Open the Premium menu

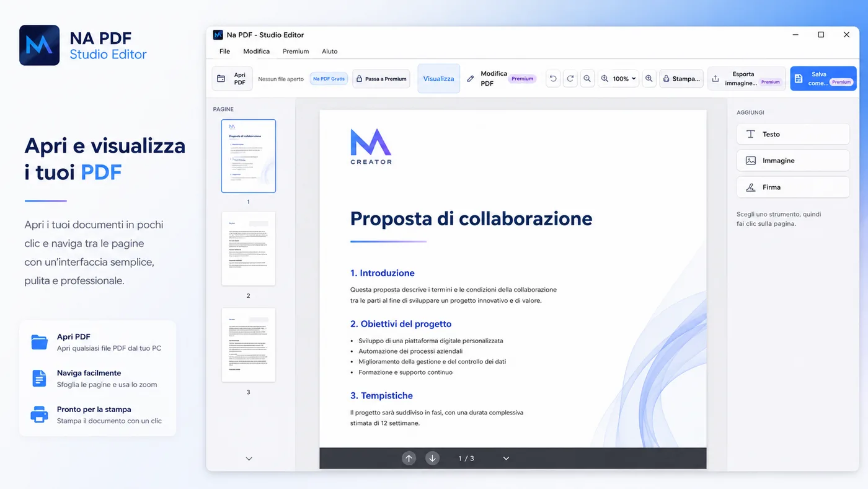click(296, 52)
